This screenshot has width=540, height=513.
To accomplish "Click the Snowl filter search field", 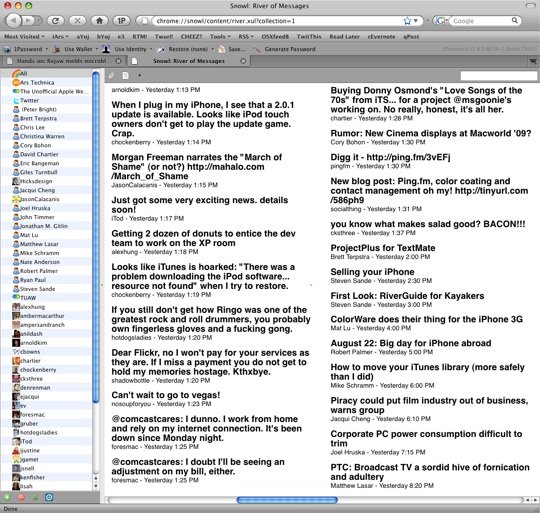I will tap(499, 76).
